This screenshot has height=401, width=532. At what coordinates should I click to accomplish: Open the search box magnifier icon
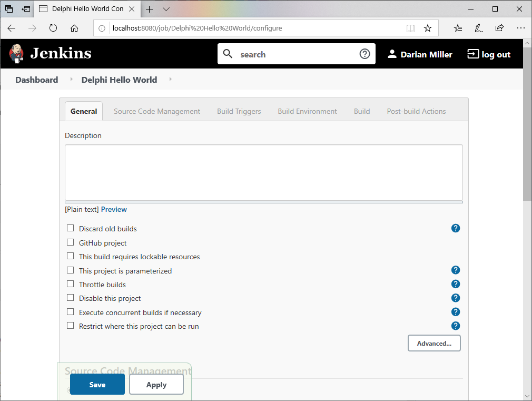(228, 53)
